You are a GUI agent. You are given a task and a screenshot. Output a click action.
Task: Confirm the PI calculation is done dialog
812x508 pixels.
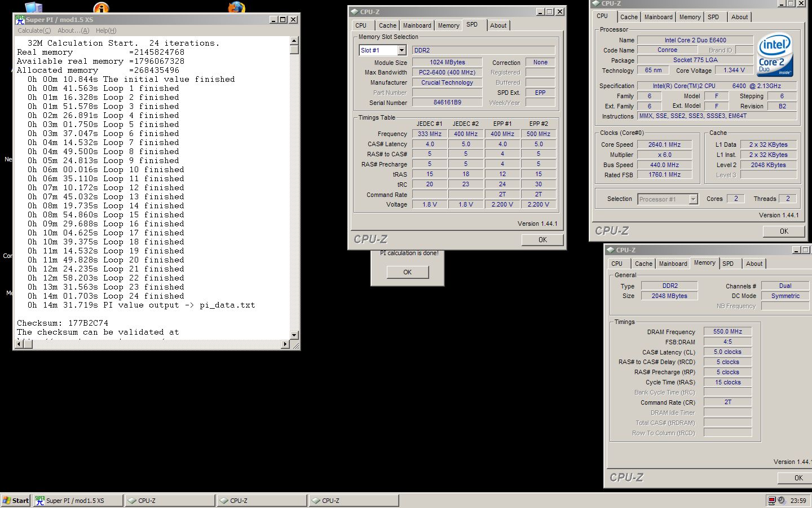point(407,272)
